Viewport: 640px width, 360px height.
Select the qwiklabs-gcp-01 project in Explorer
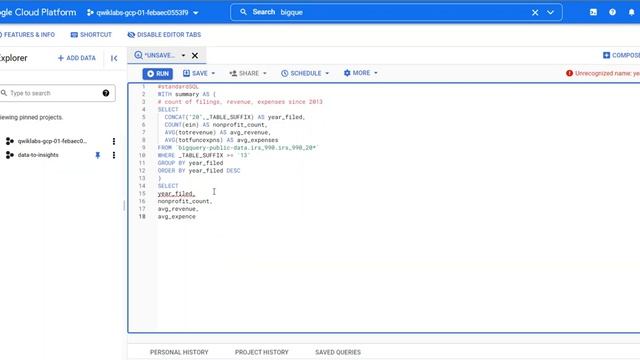point(52,141)
